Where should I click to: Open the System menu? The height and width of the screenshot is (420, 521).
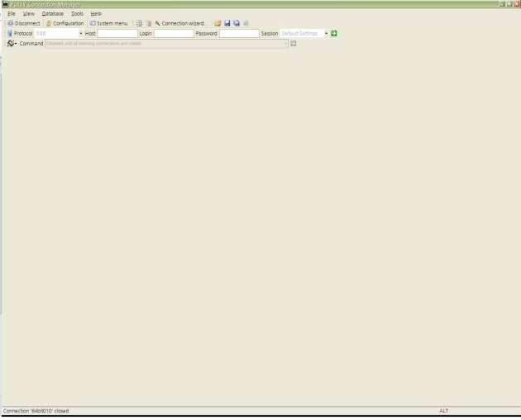(108, 23)
